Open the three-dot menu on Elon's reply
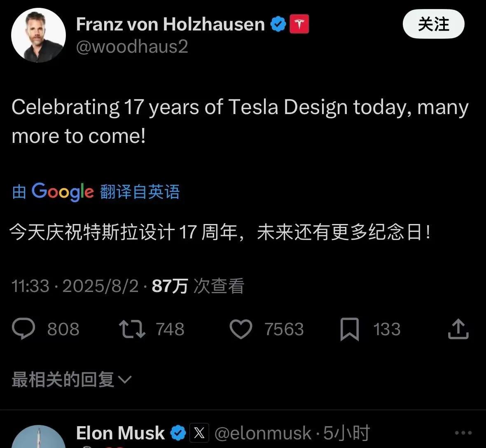Image resolution: width=486 pixels, height=448 pixels. [x=463, y=433]
